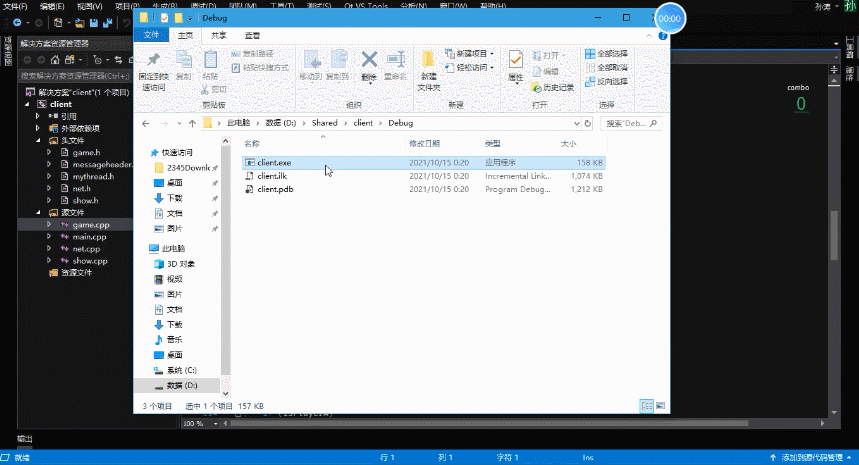Select 系统 (C:) drive in navigation pane
This screenshot has width=859, height=465.
tap(181, 370)
